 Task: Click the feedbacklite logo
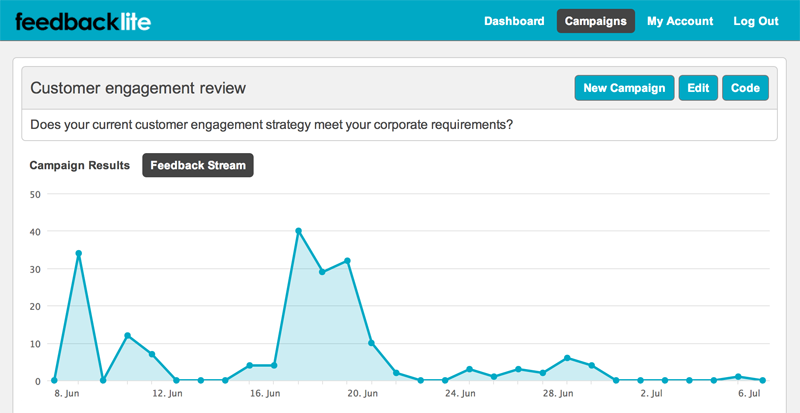pyautogui.click(x=83, y=21)
